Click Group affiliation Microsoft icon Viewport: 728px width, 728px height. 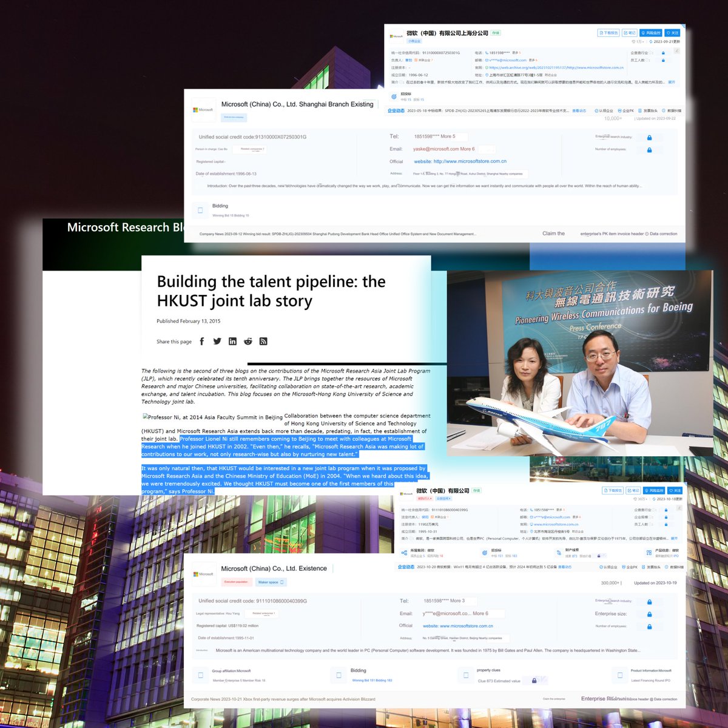200,675
